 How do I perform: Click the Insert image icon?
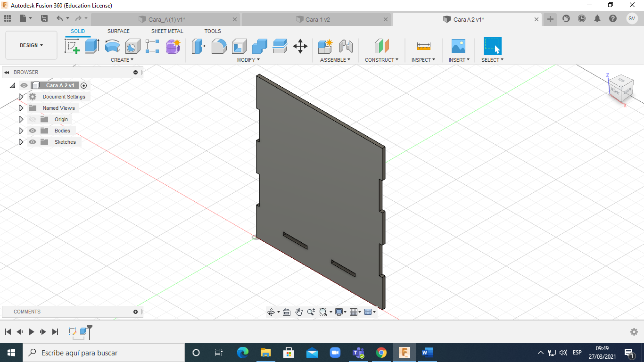coord(458,46)
